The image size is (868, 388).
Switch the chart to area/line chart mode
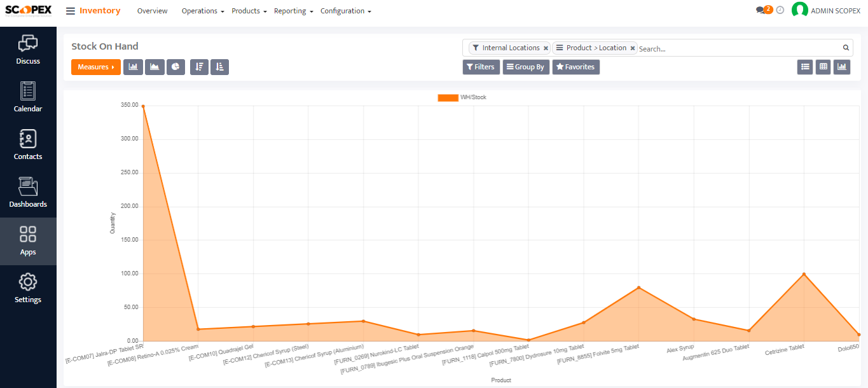[x=155, y=67]
